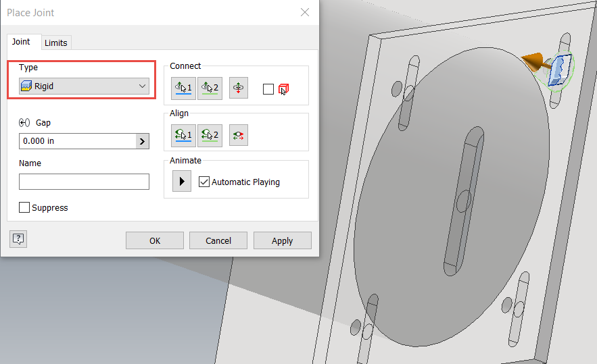Click the orange joint arrow in viewport

pos(533,61)
